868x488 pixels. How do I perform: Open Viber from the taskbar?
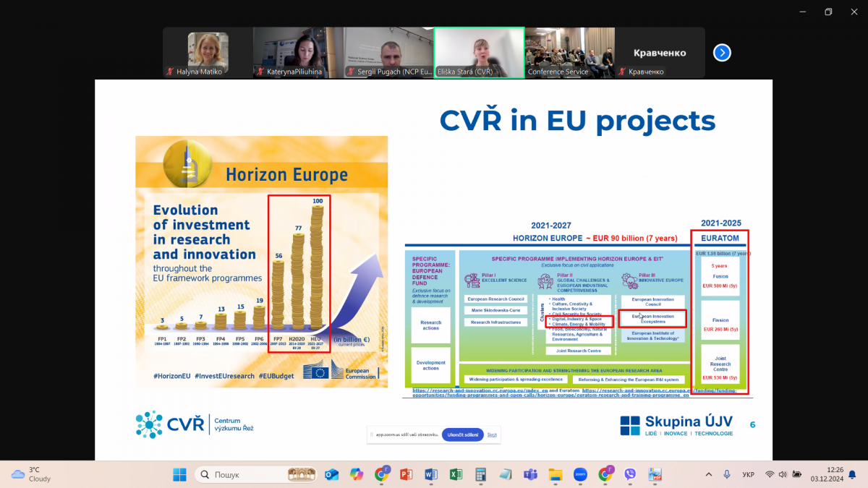tap(630, 475)
